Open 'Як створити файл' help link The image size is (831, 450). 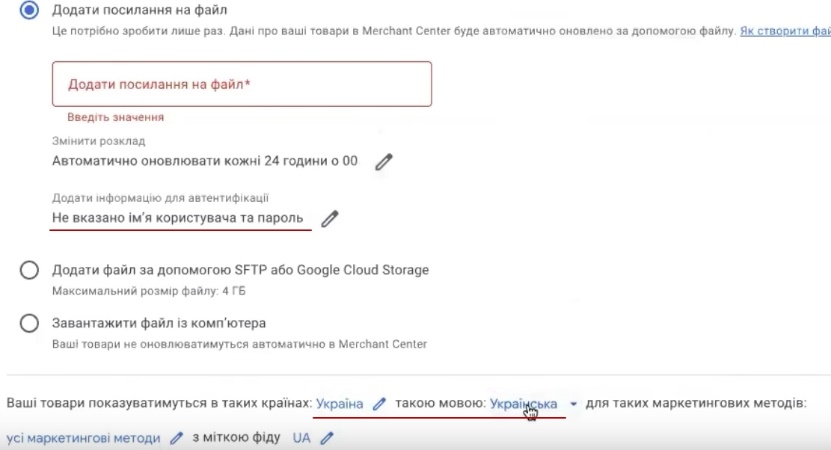784,32
